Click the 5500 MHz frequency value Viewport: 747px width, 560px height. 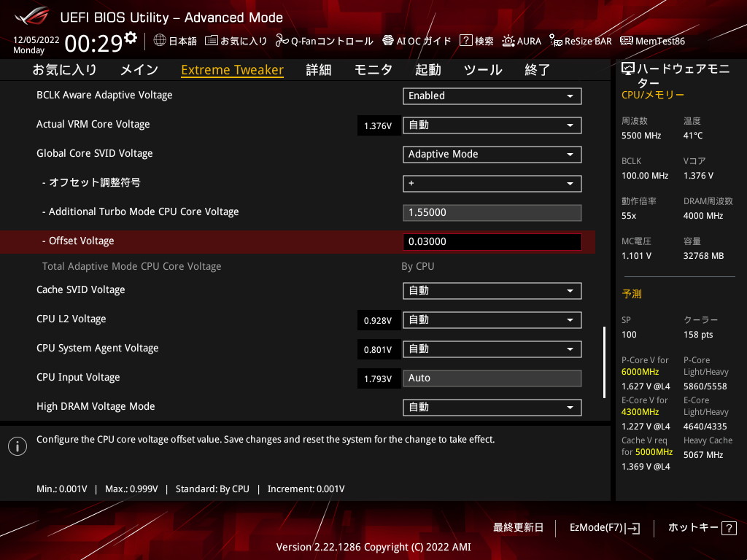641,136
